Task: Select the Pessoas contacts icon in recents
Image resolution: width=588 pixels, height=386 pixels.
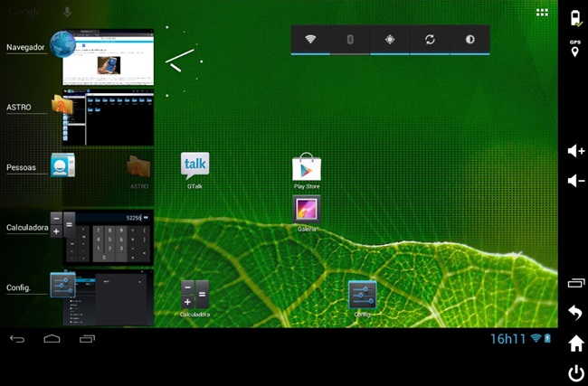Action: [62, 165]
